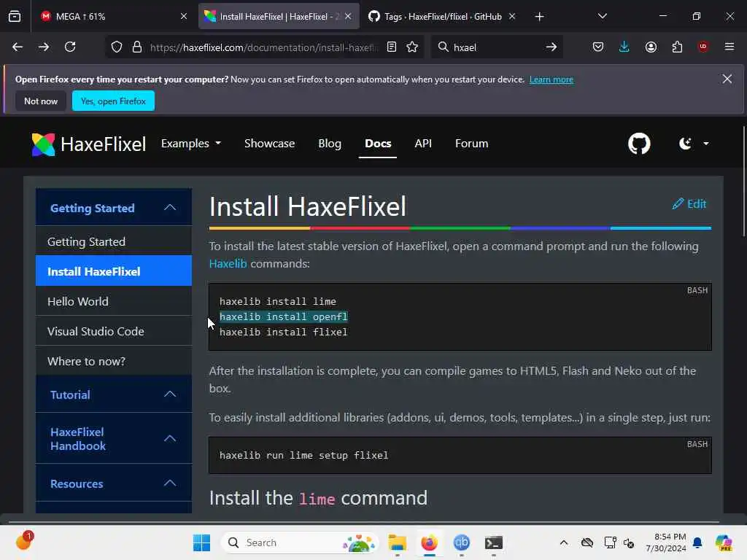Collapse the HaxeFlixel Handbook section
Viewport: 747px width, 560px height.
[x=114, y=438]
